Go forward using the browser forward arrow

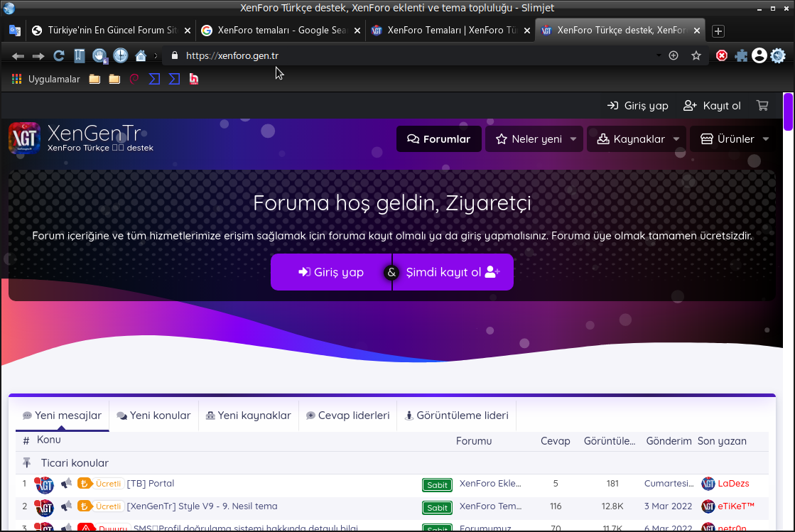(38, 55)
